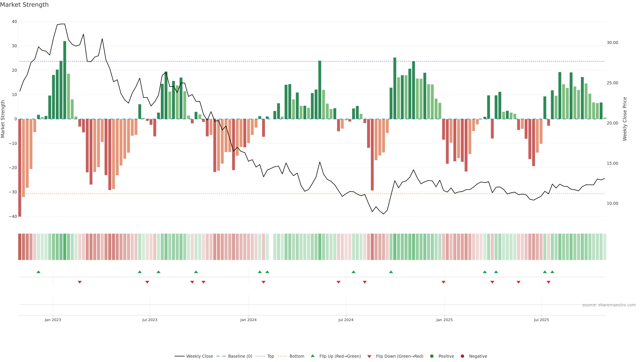Click the Flip Up green triangle legend icon
Image resolution: width=644 pixels, height=362 pixels.
tap(312, 356)
